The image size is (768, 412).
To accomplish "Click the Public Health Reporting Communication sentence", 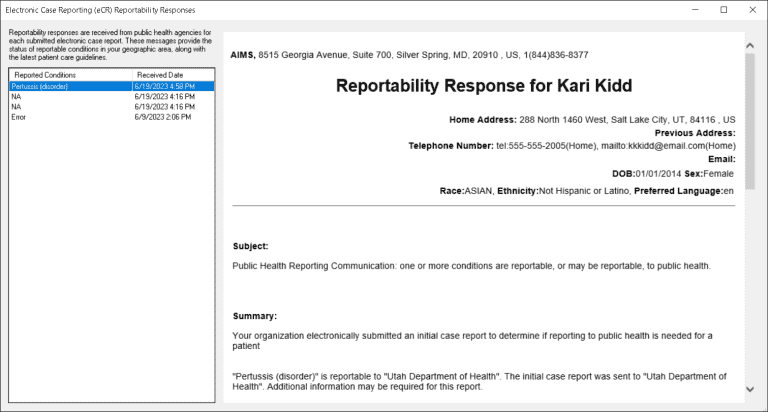I will pos(471,266).
